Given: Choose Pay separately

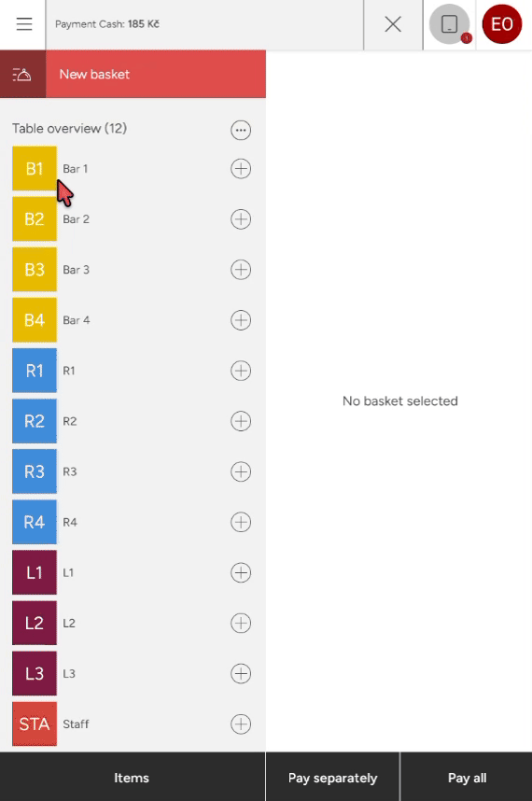Looking at the screenshot, I should (x=333, y=778).
